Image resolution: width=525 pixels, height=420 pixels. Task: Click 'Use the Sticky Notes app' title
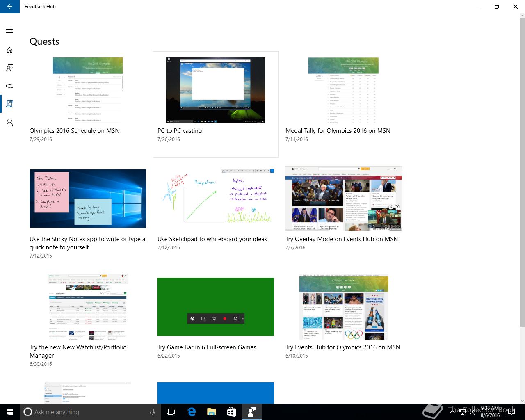[x=87, y=243]
